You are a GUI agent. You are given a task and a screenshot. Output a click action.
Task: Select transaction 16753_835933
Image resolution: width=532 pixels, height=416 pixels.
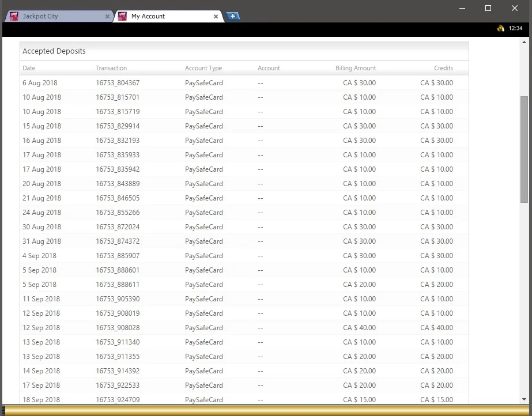click(x=118, y=155)
